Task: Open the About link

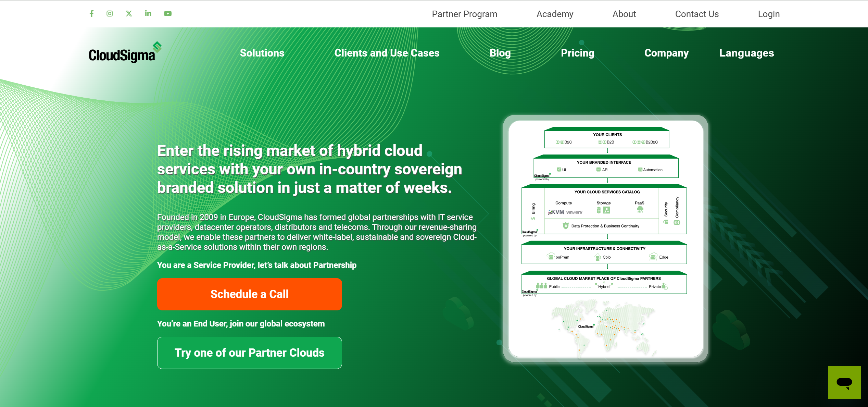Action: (624, 14)
